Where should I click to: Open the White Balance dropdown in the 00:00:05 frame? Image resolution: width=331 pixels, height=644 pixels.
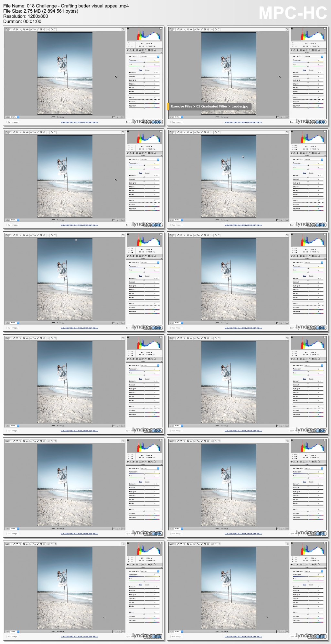pyautogui.click(x=150, y=57)
